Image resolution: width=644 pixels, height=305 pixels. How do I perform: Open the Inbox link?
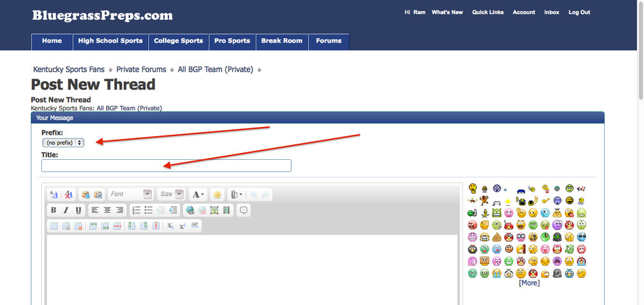(552, 12)
